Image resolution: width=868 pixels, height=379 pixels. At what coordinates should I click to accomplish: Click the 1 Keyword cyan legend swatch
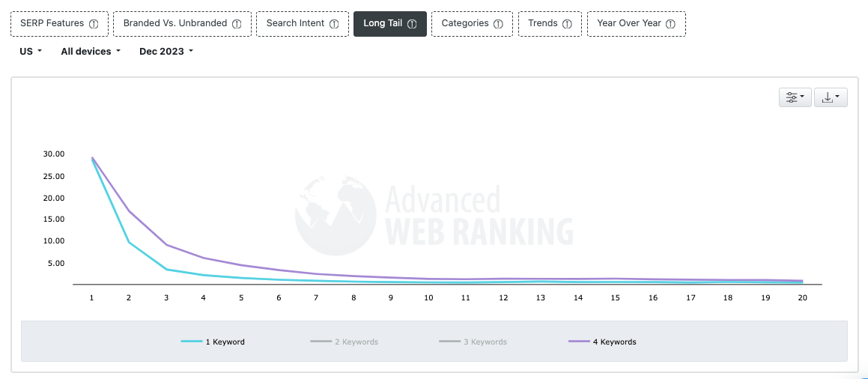coord(192,342)
